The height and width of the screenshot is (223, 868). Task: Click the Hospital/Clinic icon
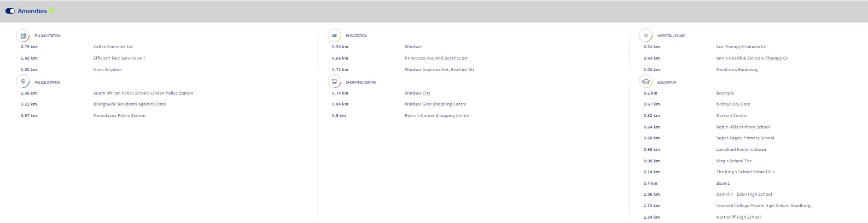click(x=646, y=36)
